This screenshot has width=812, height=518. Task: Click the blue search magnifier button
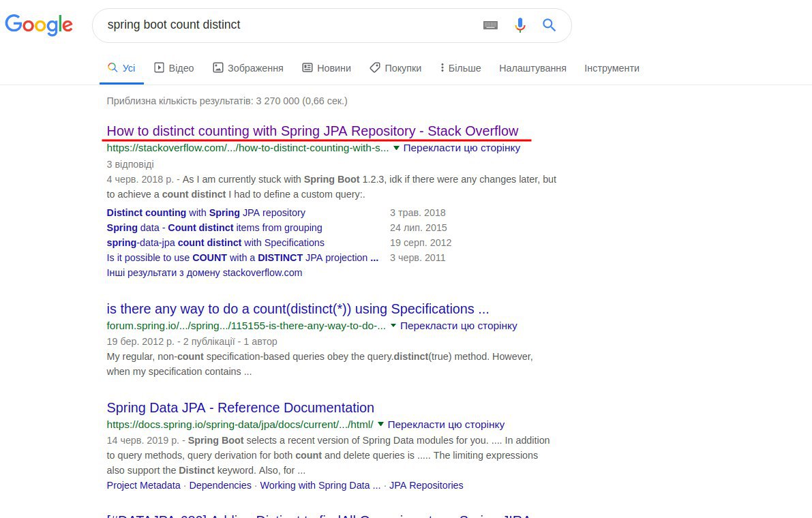549,25
